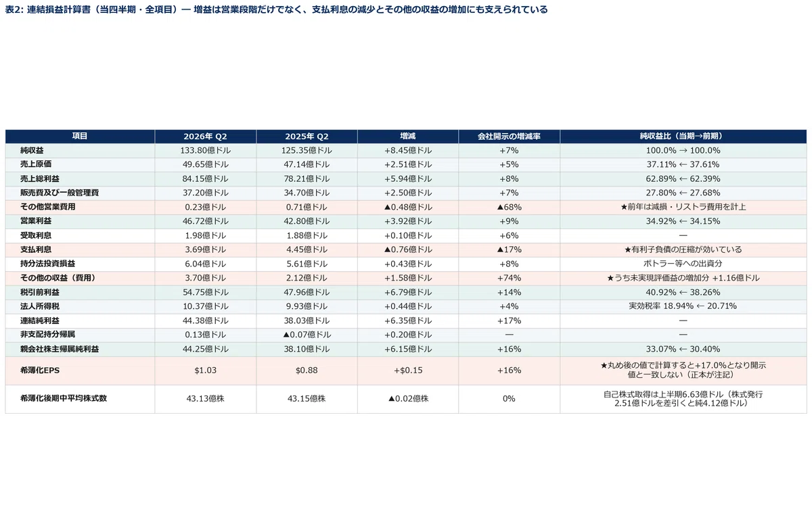Click the 33.07% ← 30.40% cell
812x526 pixels.
[683, 349]
